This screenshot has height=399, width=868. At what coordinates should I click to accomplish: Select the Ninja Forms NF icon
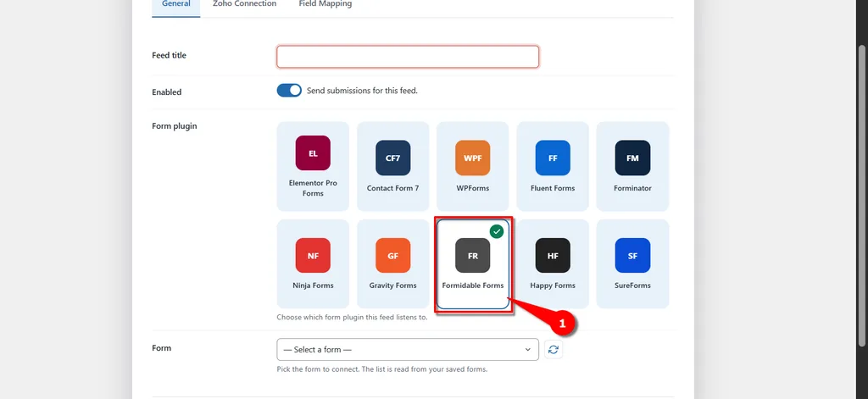point(313,256)
